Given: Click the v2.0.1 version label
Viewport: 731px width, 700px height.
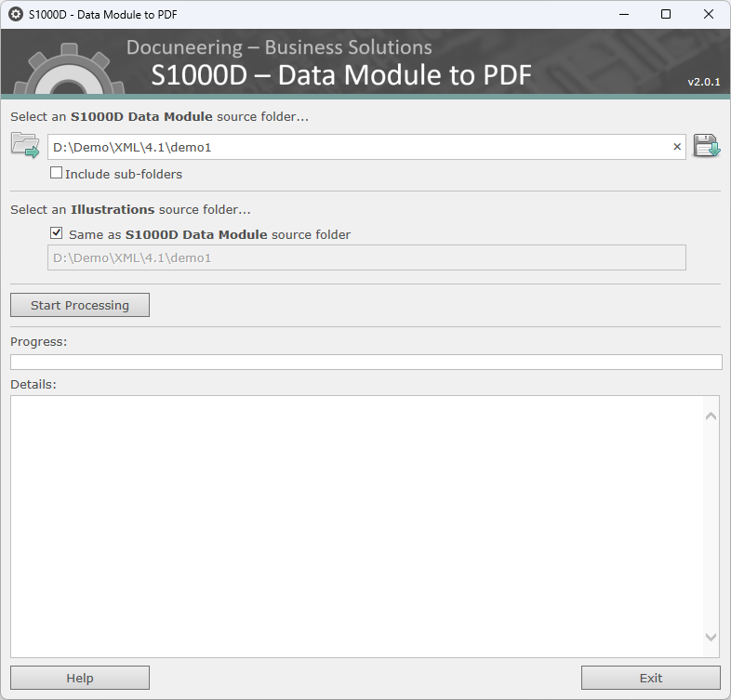Looking at the screenshot, I should point(703,82).
